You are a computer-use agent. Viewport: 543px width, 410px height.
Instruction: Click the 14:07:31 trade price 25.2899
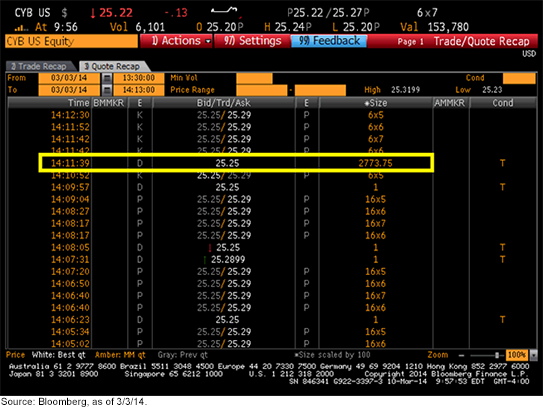coord(228,260)
